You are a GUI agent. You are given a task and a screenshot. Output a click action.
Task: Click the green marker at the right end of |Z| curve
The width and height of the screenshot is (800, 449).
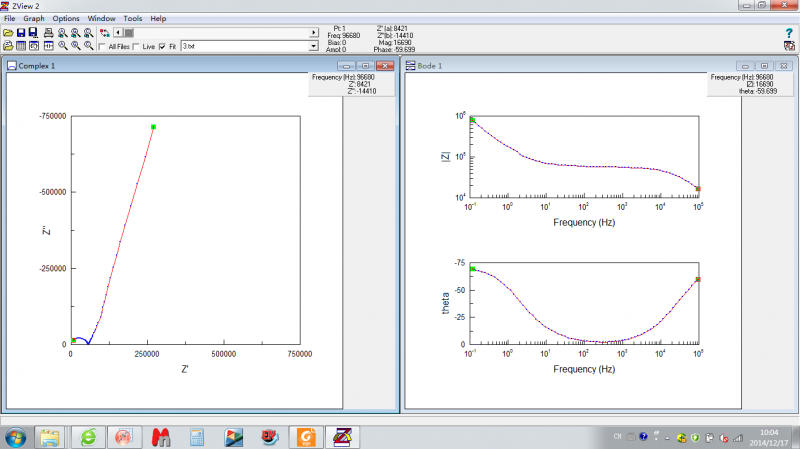coord(698,189)
